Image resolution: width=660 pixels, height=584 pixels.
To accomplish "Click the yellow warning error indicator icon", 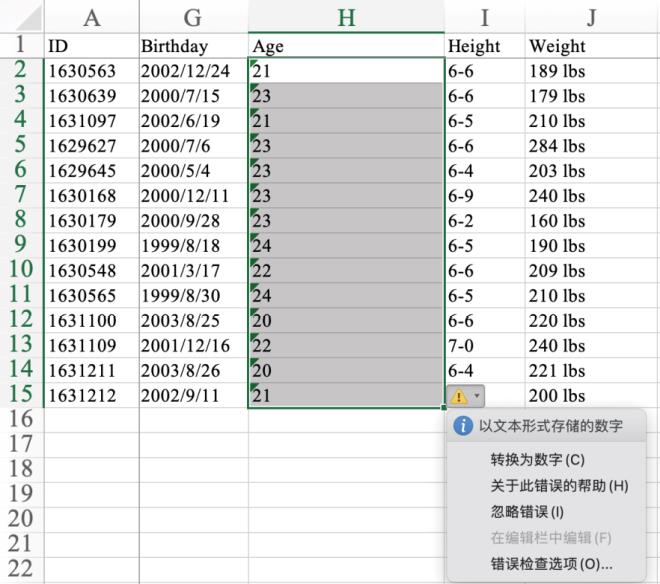I will (460, 396).
